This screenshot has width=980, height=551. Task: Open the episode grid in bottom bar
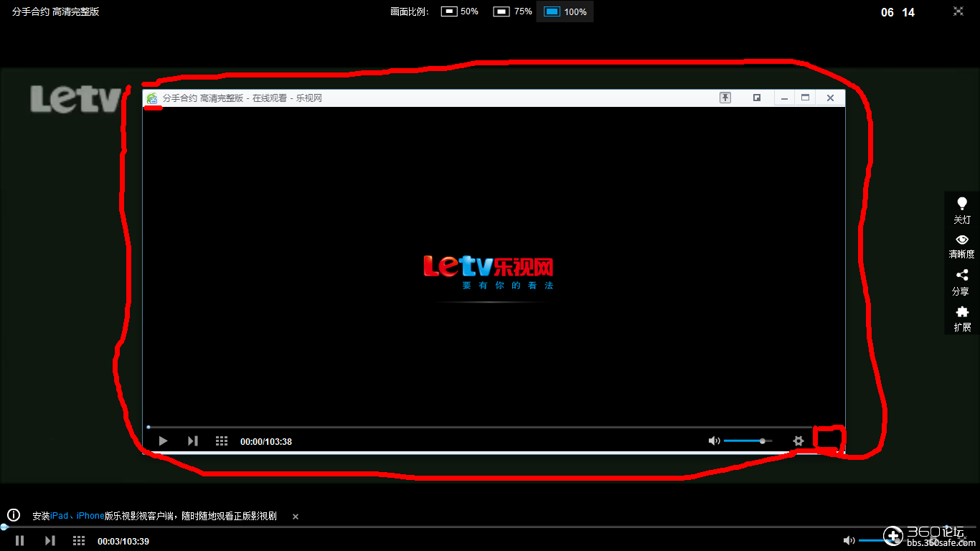pos(79,540)
